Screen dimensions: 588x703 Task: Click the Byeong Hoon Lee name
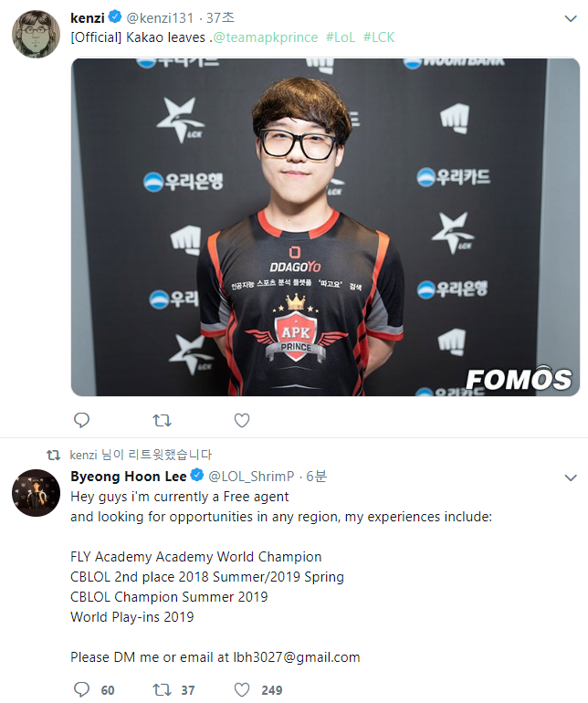click(x=128, y=477)
